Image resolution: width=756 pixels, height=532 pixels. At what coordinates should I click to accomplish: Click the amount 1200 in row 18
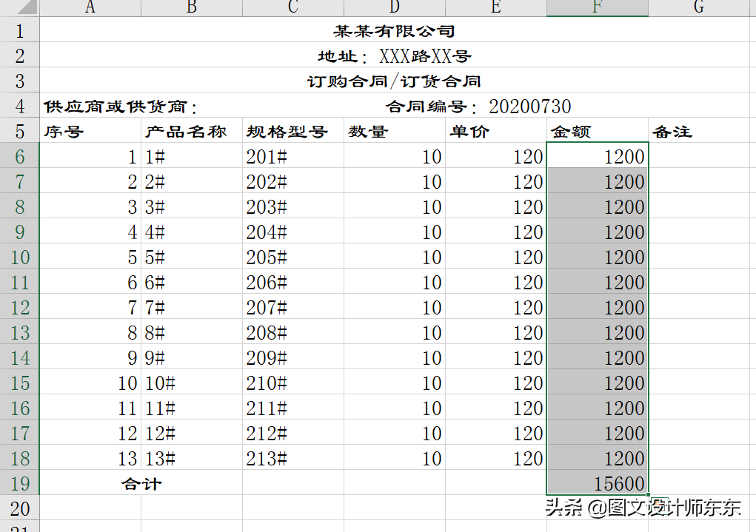(598, 458)
